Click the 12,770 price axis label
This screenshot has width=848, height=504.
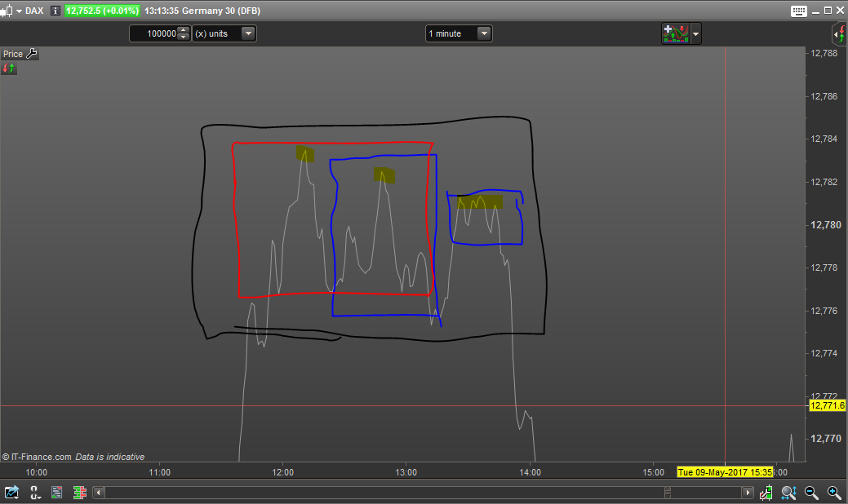coord(826,438)
